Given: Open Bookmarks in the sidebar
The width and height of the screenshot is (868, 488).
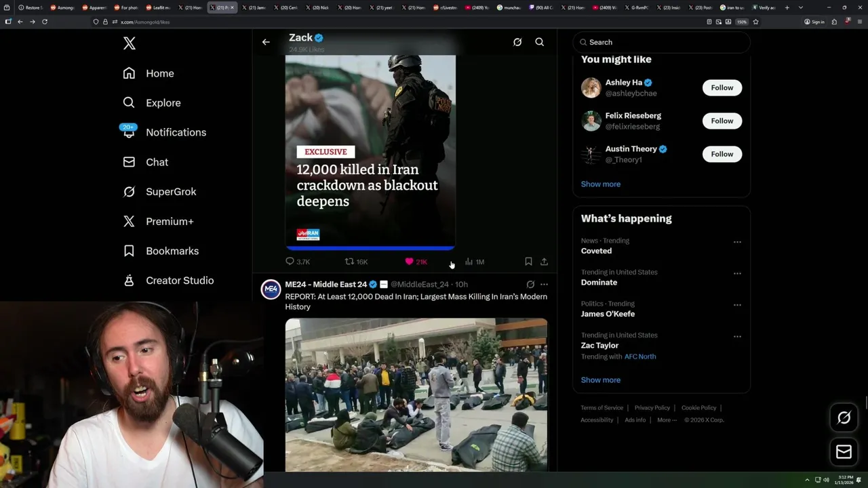Looking at the screenshot, I should (161, 251).
